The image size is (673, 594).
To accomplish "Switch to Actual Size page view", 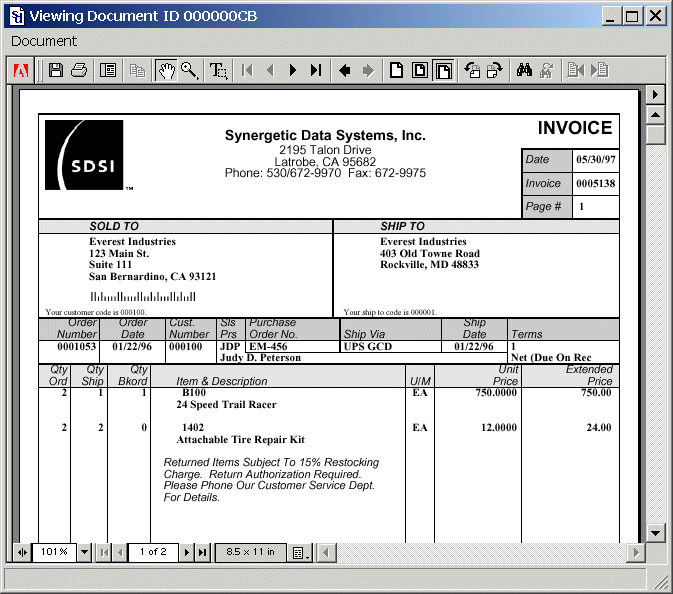I will pyautogui.click(x=397, y=70).
